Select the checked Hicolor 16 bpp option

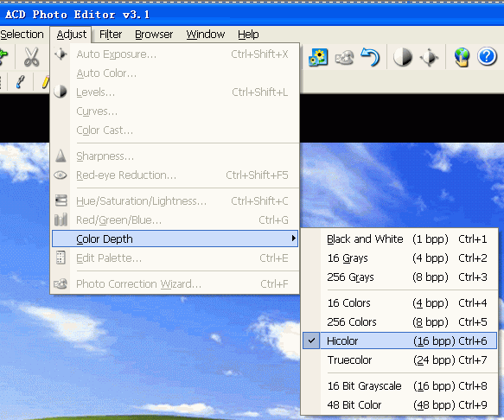400,340
